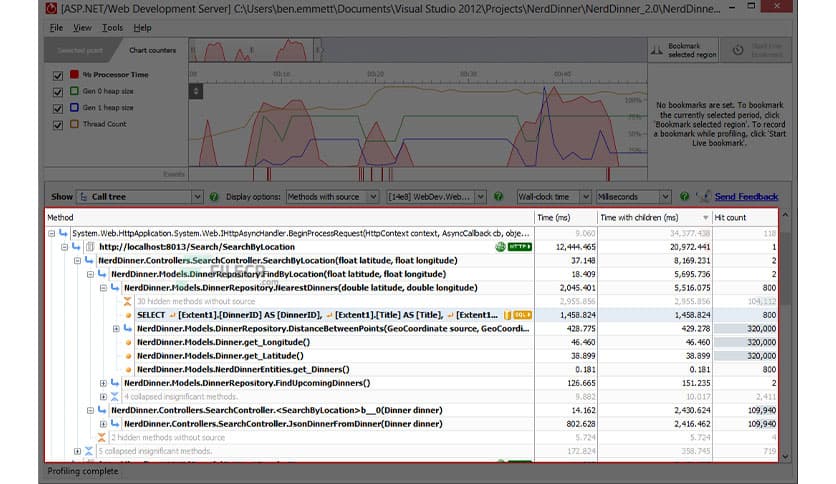This screenshot has width=836, height=484.
Task: Toggle Gen 0 heap size checkbox
Action: (58, 92)
